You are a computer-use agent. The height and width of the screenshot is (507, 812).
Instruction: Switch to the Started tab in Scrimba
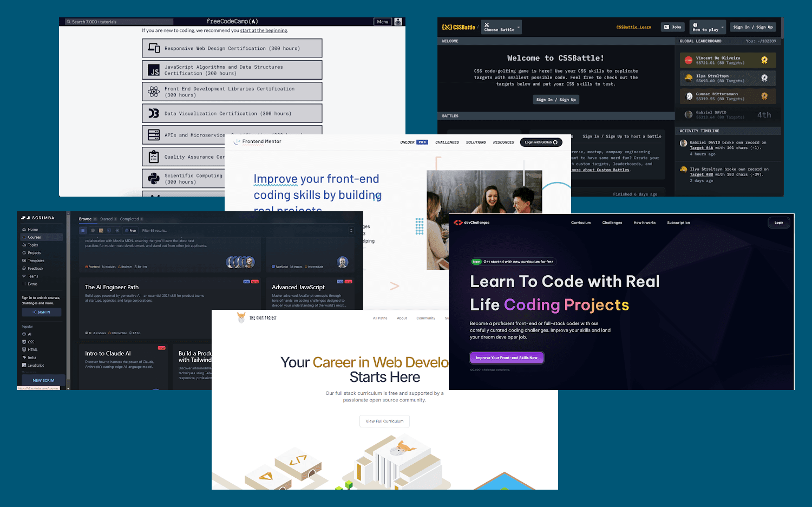(x=107, y=219)
